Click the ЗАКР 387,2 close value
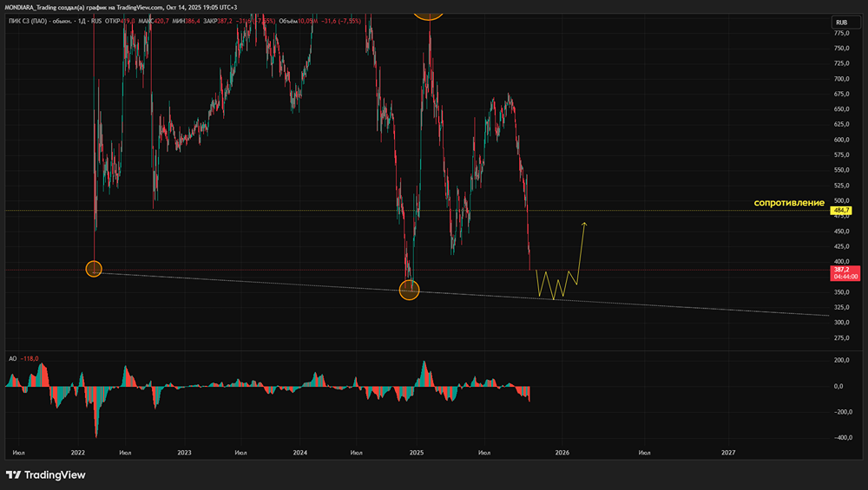 coord(218,21)
